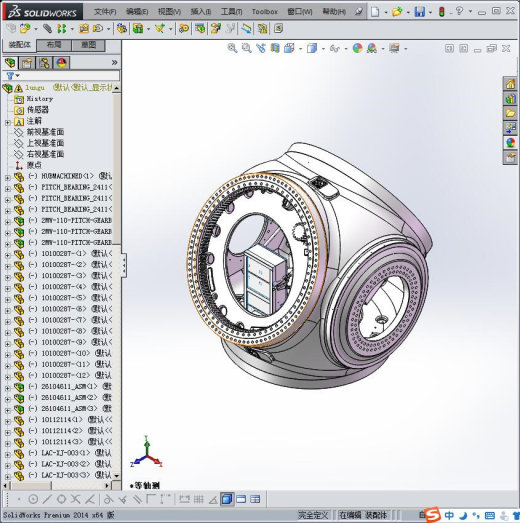
Task: Toggle the single viewport shaded cube button
Action: (x=226, y=499)
